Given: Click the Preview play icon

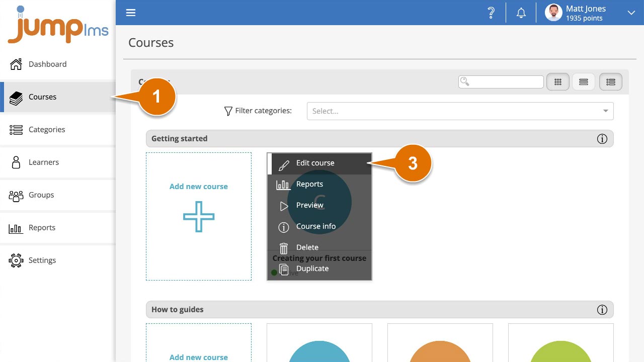Looking at the screenshot, I should click(284, 206).
